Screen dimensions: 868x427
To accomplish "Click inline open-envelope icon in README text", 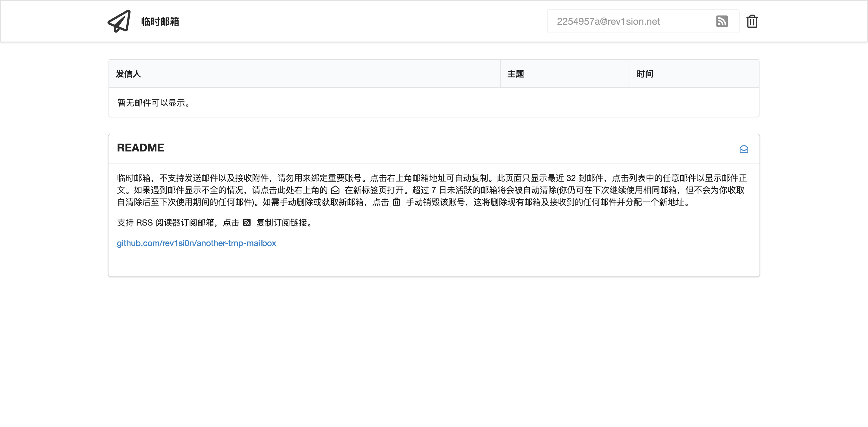I will 335,190.
